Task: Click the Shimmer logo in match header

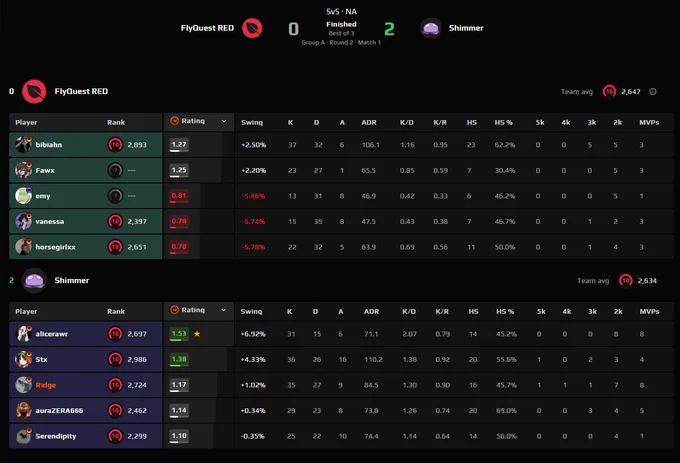Action: pos(431,28)
